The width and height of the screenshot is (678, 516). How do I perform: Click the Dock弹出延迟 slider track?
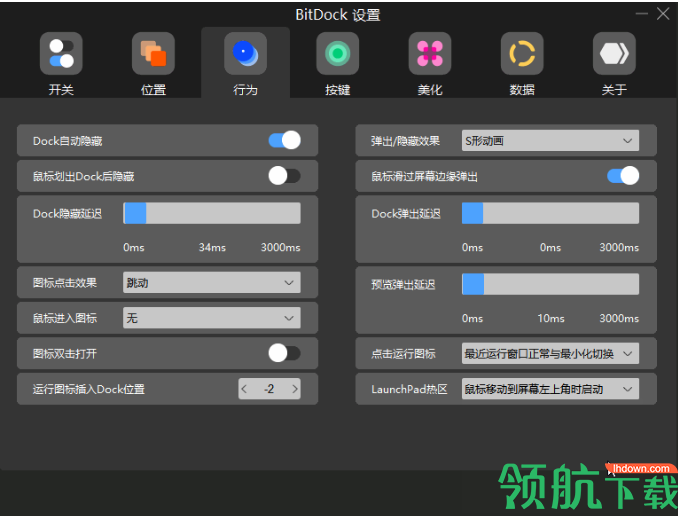pos(550,213)
